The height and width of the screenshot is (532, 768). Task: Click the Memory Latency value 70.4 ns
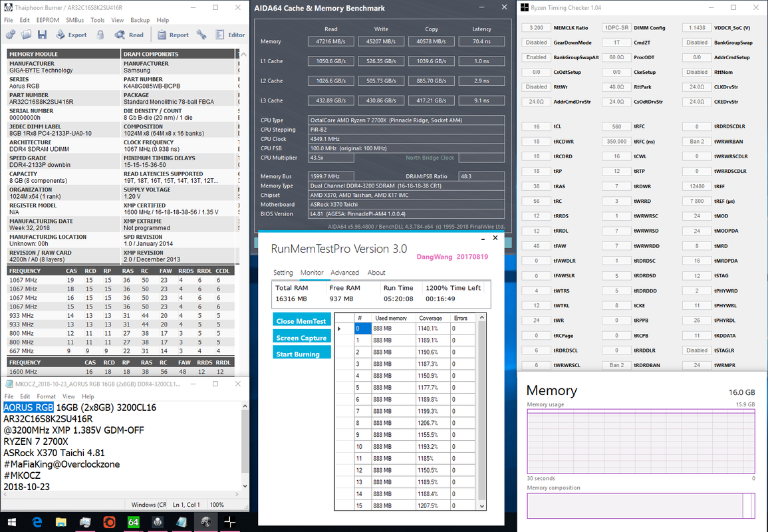pyautogui.click(x=481, y=42)
